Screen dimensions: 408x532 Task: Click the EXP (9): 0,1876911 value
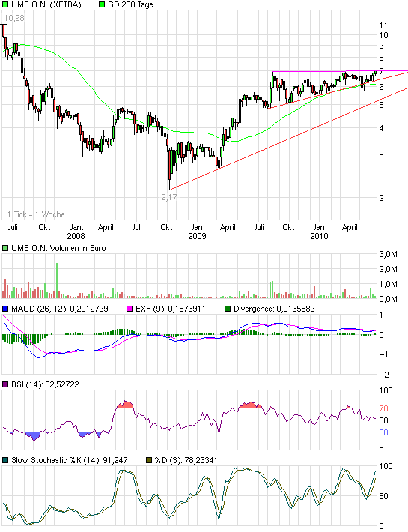(x=171, y=309)
